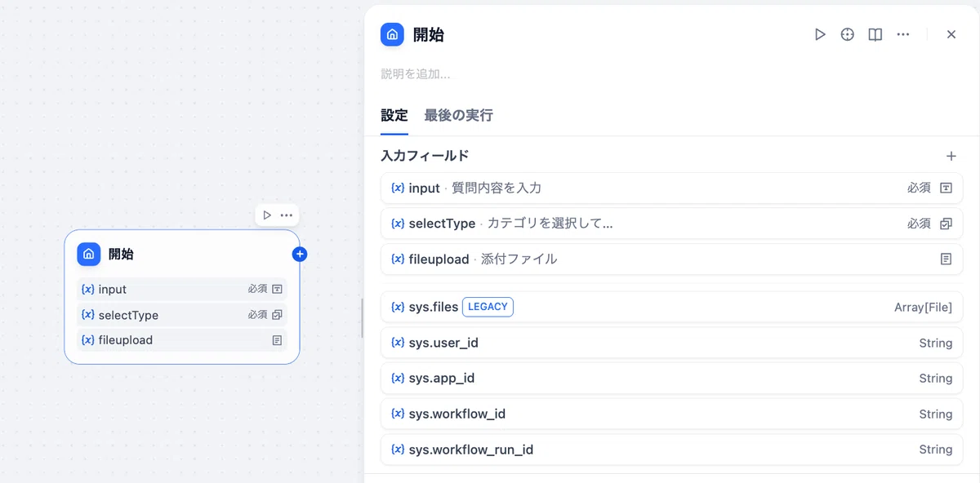Run the Start node from the panel header
Screen dimensions: 980x483
tap(820, 34)
